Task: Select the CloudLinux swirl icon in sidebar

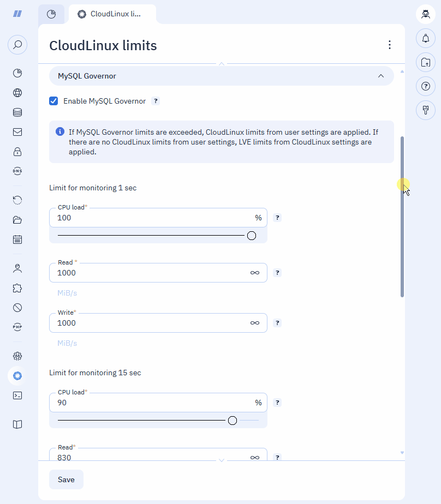Action: coord(17,376)
